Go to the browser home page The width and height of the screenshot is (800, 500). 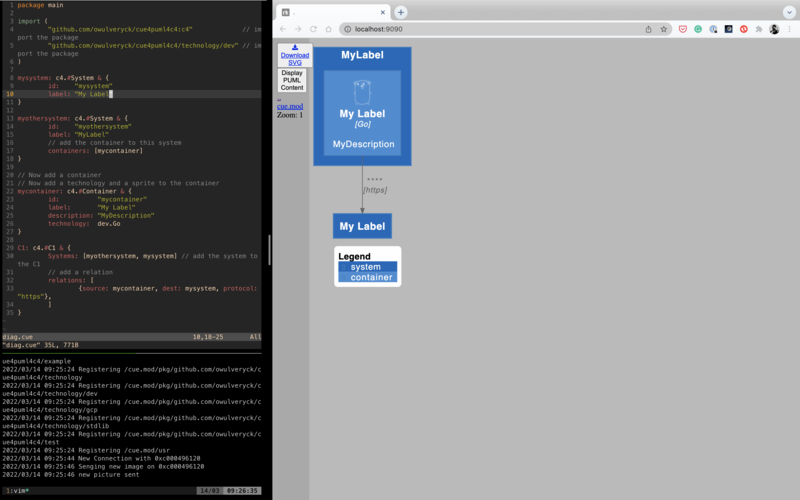[x=329, y=29]
